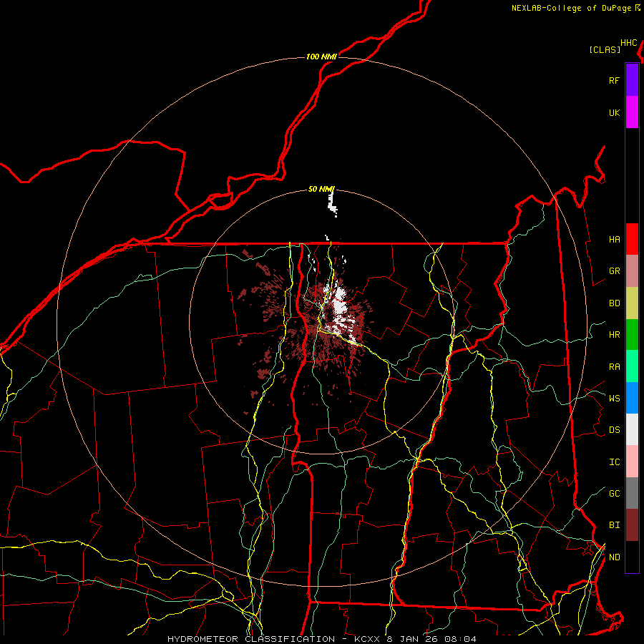The height and width of the screenshot is (644, 644).
Task: Pick the dark green HR legend swatch
Action: [632, 335]
